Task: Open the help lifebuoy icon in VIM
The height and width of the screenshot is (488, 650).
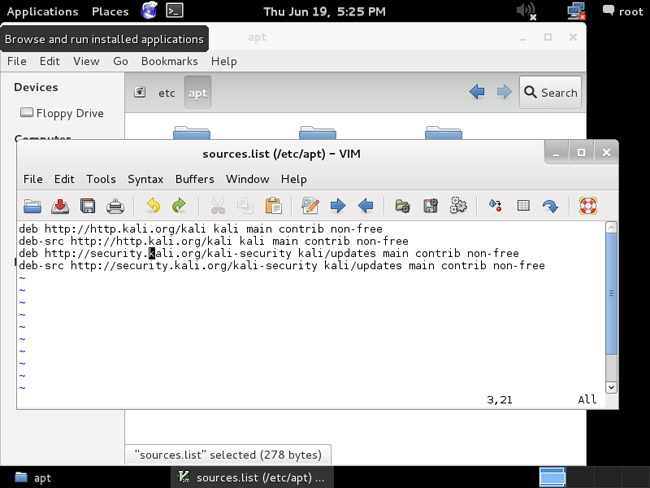Action: (588, 206)
